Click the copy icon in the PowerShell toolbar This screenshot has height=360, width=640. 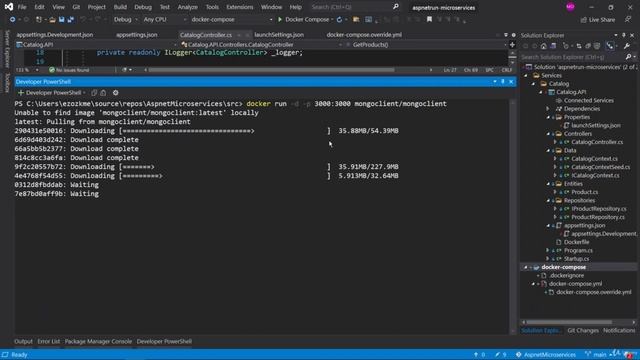94,93
